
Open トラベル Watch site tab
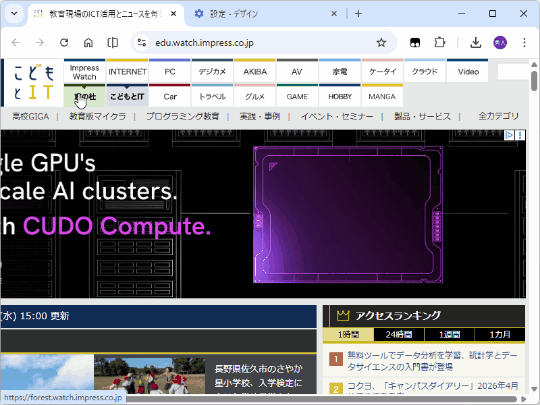pyautogui.click(x=212, y=96)
